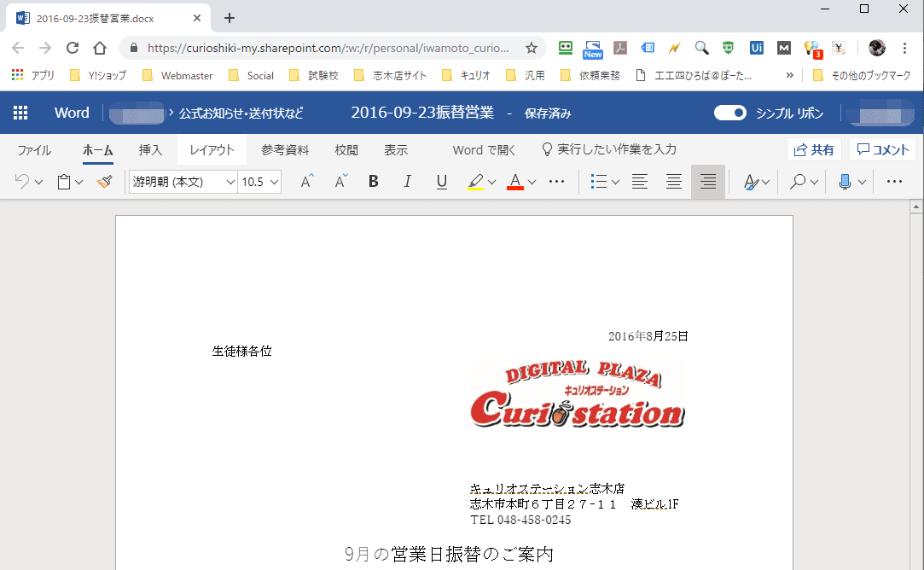This screenshot has width=924, height=570.
Task: Select the Curio station logo image
Action: (578, 393)
